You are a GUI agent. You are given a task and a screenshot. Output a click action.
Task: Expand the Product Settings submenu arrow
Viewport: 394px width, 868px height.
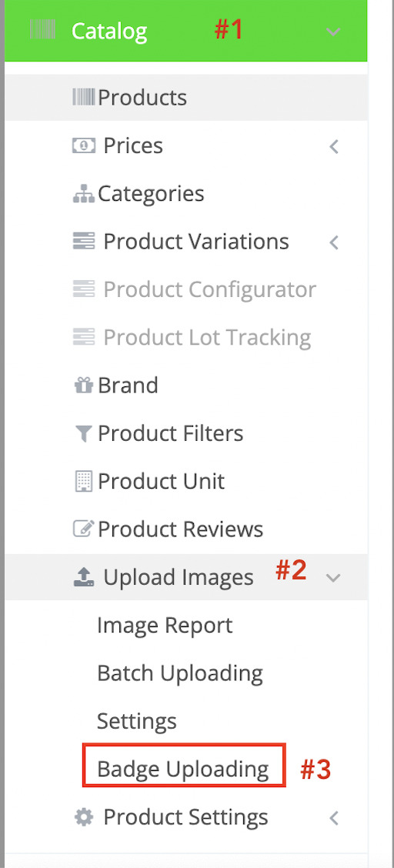coord(334,818)
